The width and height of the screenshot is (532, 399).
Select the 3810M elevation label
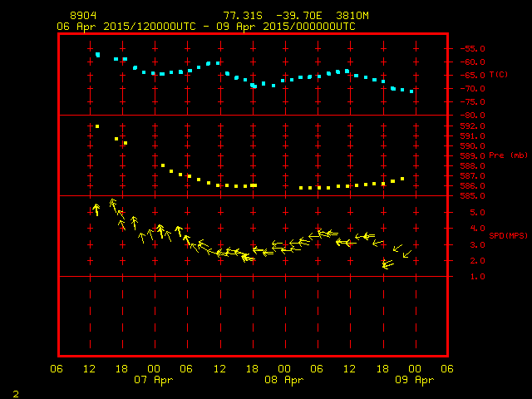pos(352,16)
